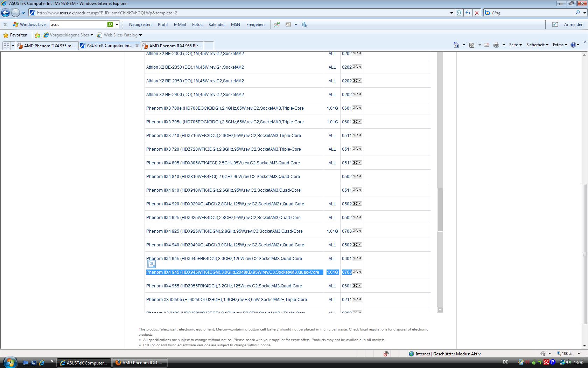Open Phenom IIX4 805 CPU link

coord(223,163)
